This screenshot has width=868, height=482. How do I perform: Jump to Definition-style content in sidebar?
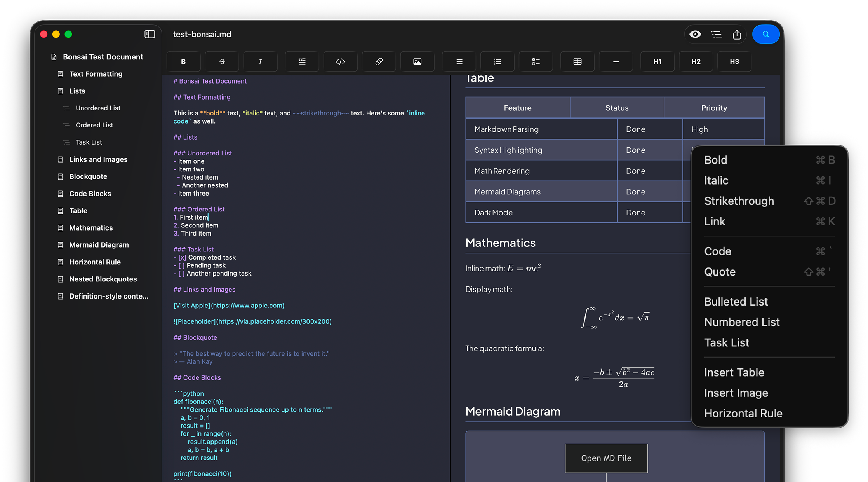coord(109,296)
